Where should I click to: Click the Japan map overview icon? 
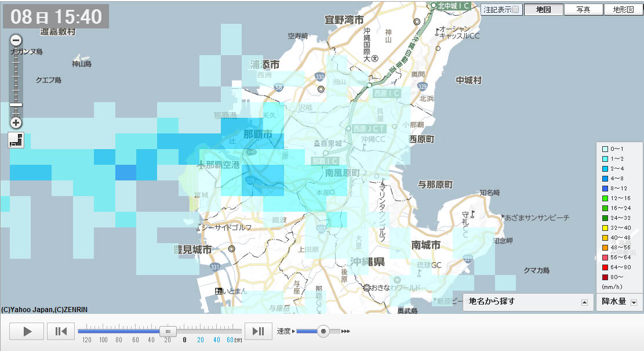(16, 140)
